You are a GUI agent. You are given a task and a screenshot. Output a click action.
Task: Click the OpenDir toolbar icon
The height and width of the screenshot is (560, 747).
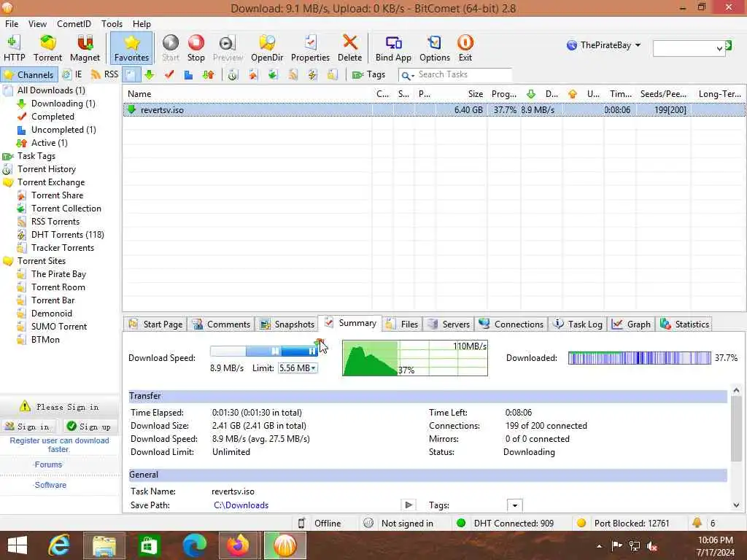267,48
